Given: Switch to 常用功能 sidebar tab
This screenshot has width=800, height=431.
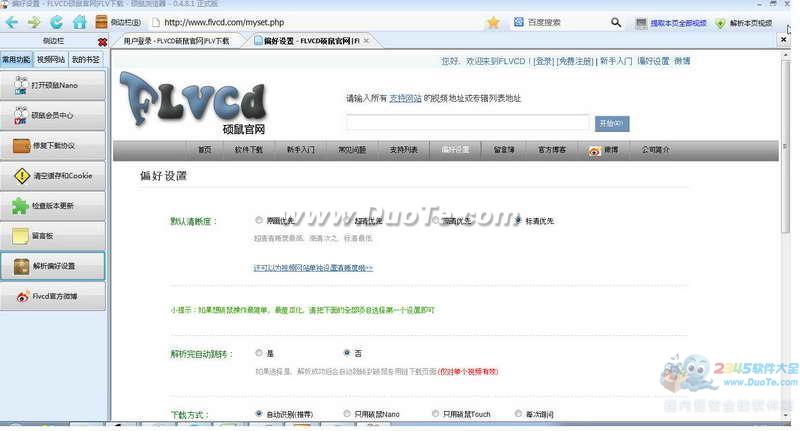Looking at the screenshot, I should (16, 60).
